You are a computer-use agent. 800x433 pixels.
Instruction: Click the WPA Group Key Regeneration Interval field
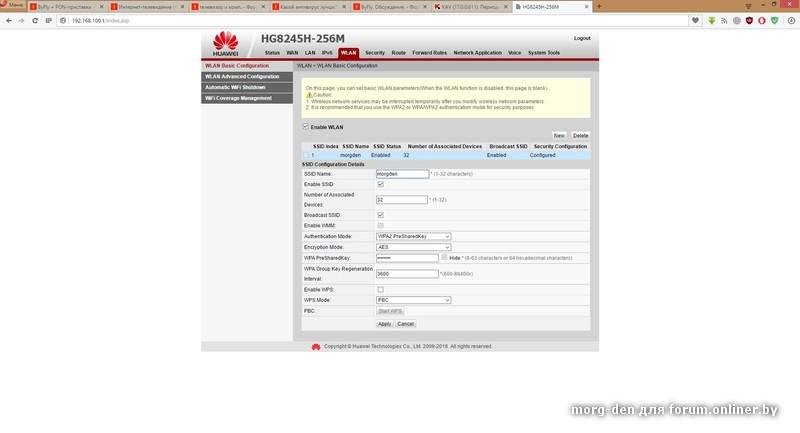[x=407, y=274]
